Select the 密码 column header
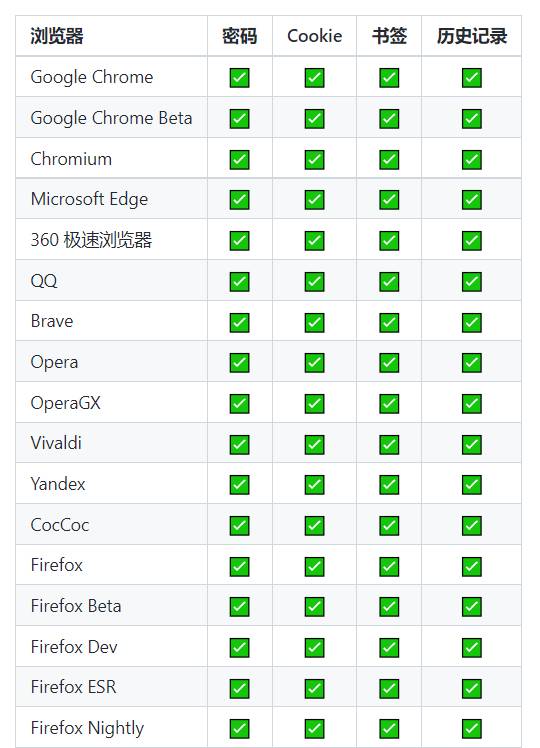The height and width of the screenshot is (748, 540). click(x=239, y=36)
